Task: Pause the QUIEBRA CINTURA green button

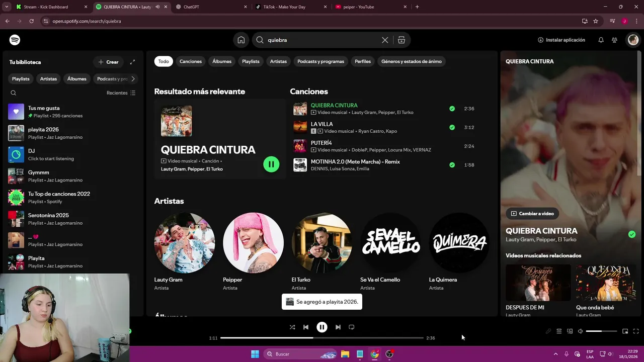Action: tap(271, 164)
